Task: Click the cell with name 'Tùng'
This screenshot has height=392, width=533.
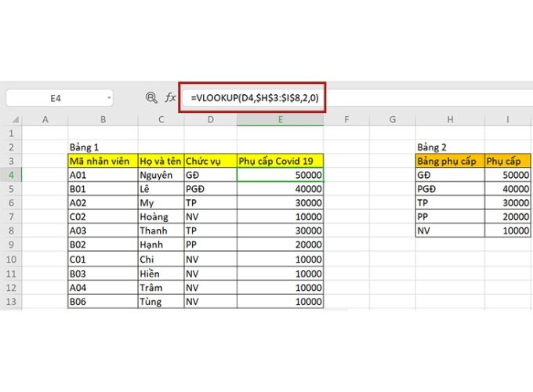Action: coord(161,302)
